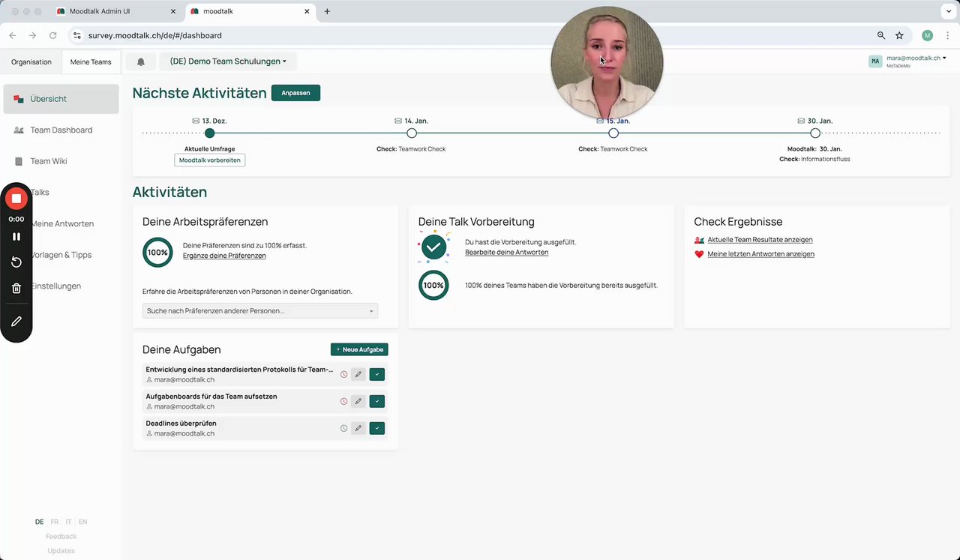This screenshot has height=560, width=960.
Task: Click the 'Neue Aufgabe' button
Action: [359, 349]
